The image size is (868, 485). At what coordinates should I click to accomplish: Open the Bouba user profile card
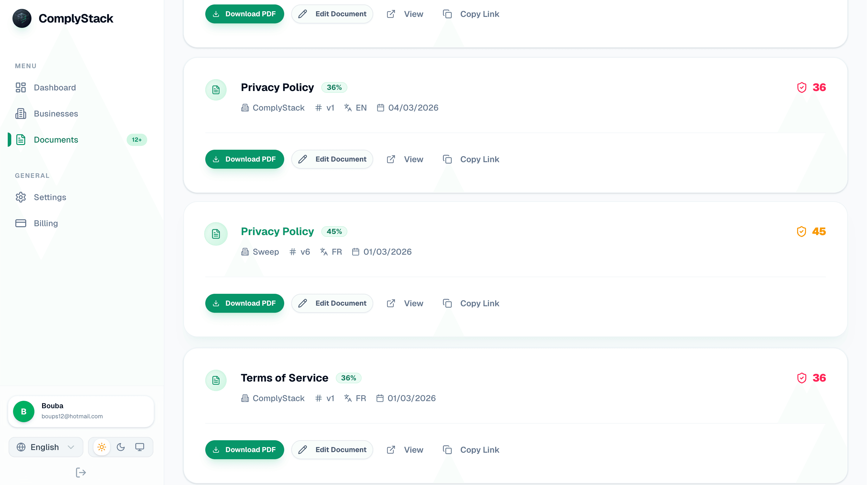coord(80,411)
